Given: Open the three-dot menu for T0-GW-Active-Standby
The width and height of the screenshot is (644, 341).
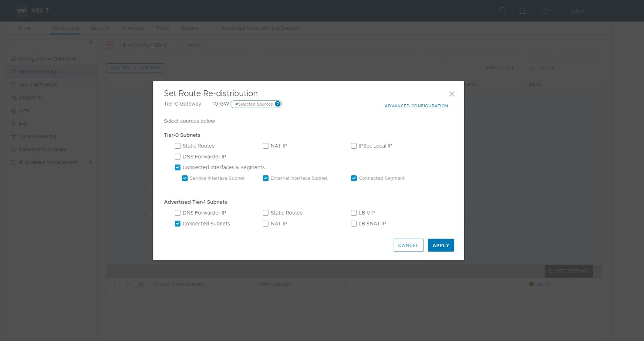Looking at the screenshot, I should point(115,285).
